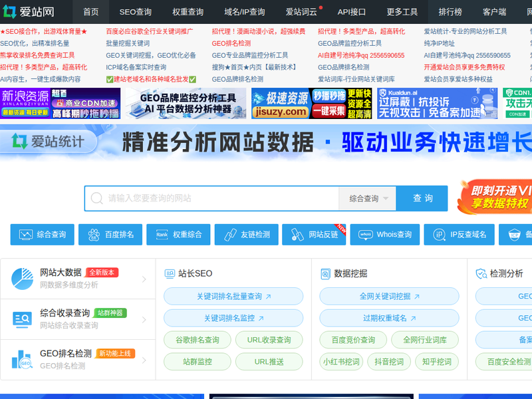Open the red GEO排名检测 ad link
The image size is (532, 399).
tap(231, 43)
